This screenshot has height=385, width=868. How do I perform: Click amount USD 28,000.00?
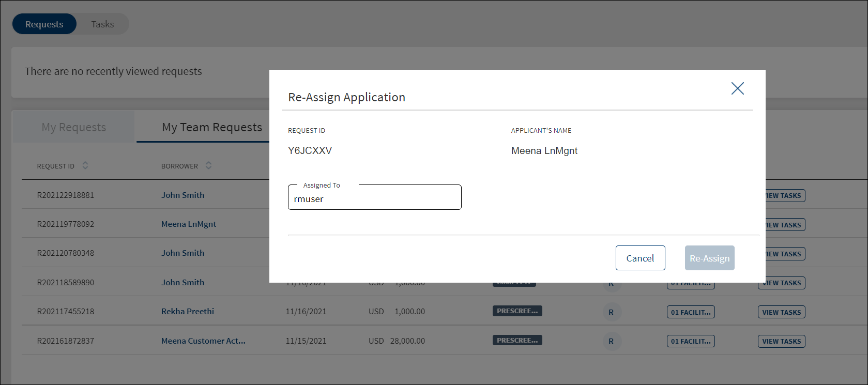pos(397,341)
